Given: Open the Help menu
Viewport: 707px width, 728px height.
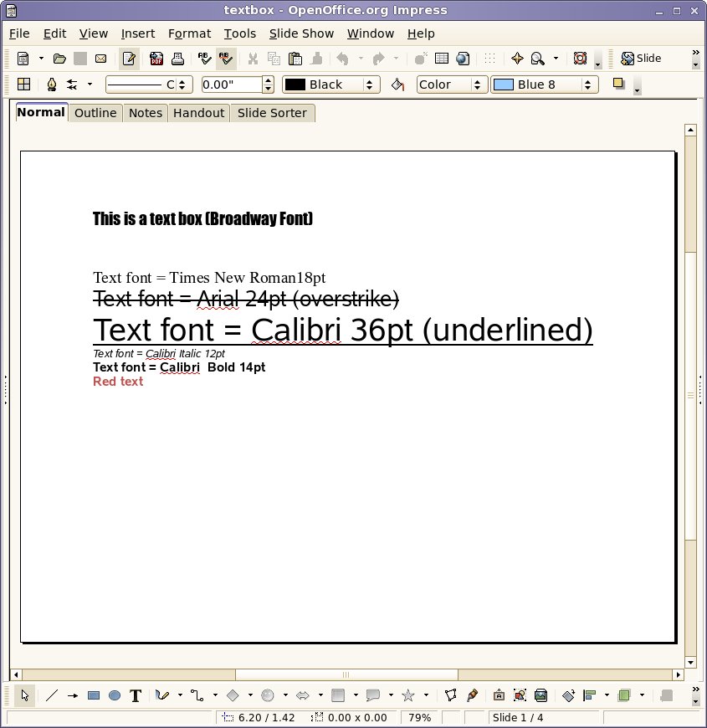Looking at the screenshot, I should [x=421, y=33].
